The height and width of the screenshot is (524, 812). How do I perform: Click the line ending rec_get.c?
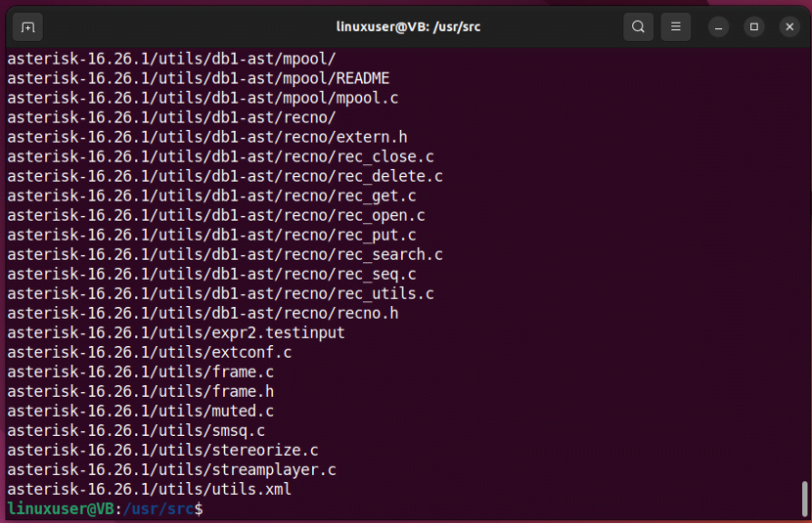pyautogui.click(x=211, y=196)
